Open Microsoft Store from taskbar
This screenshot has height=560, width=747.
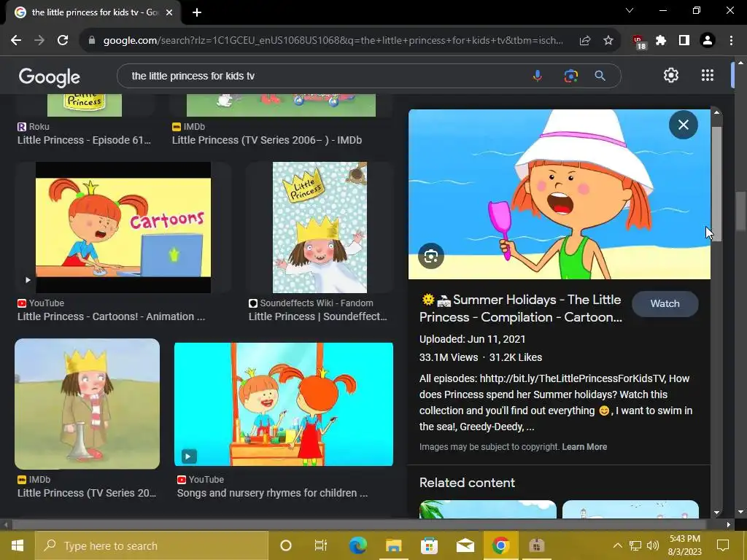(x=429, y=545)
